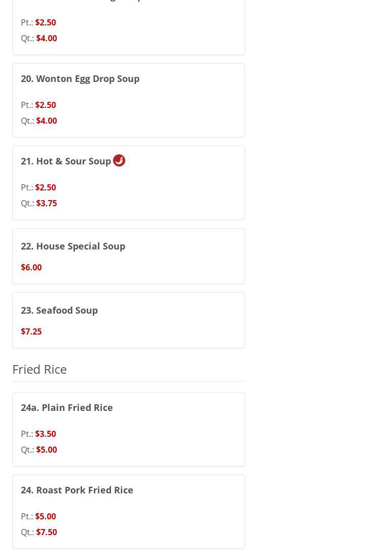Choose Hot & Sour Soup pint price $2.50
This screenshot has width=392, height=554.
45,187
